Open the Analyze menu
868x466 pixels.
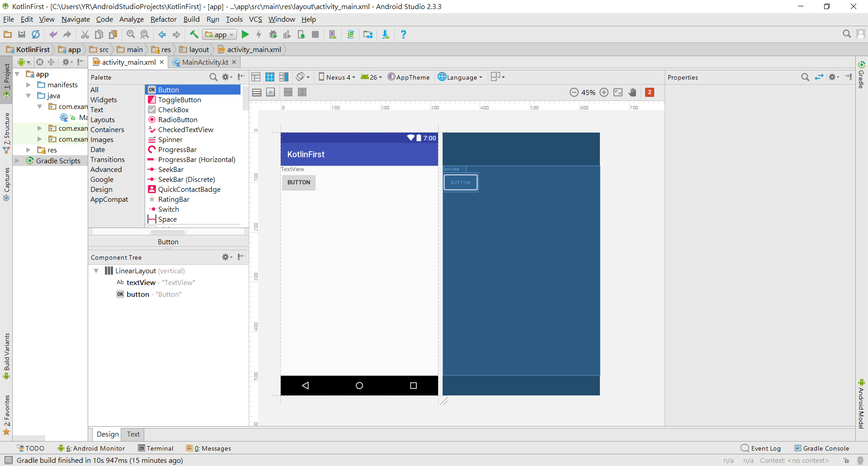[131, 19]
